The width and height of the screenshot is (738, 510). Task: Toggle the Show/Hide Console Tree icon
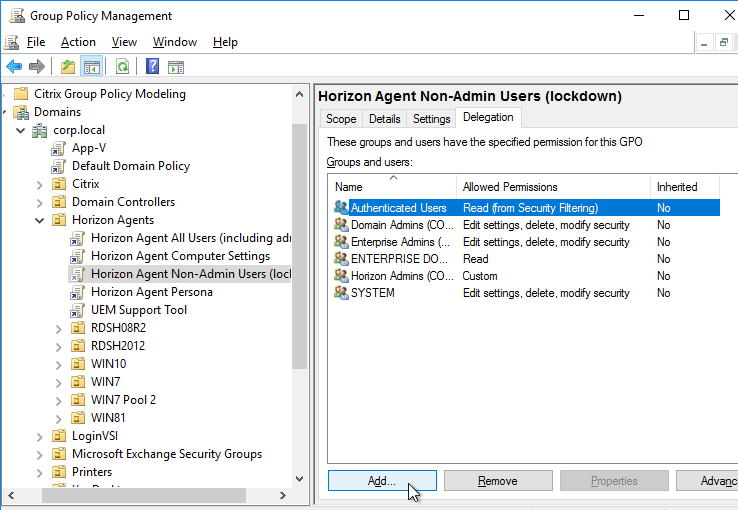(92, 67)
